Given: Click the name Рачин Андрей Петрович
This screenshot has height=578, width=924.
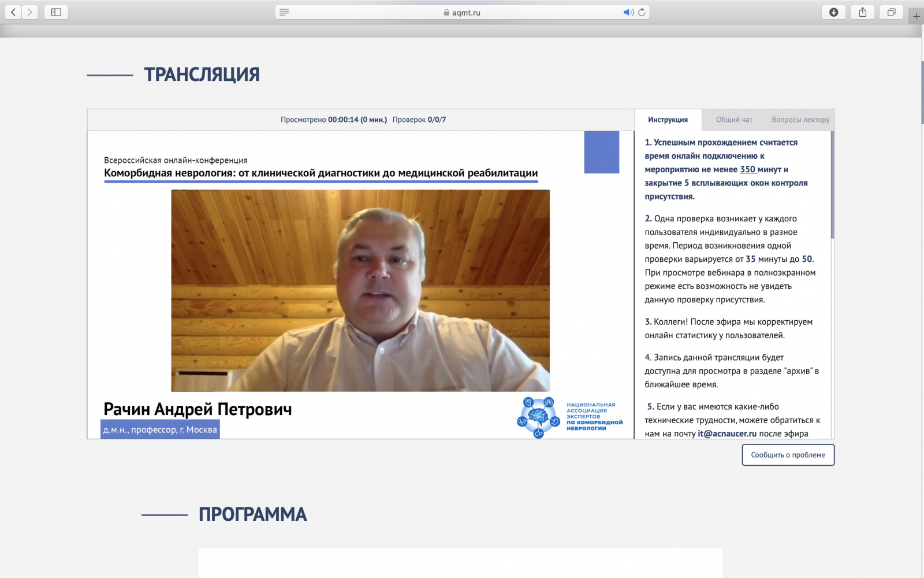Looking at the screenshot, I should [198, 409].
